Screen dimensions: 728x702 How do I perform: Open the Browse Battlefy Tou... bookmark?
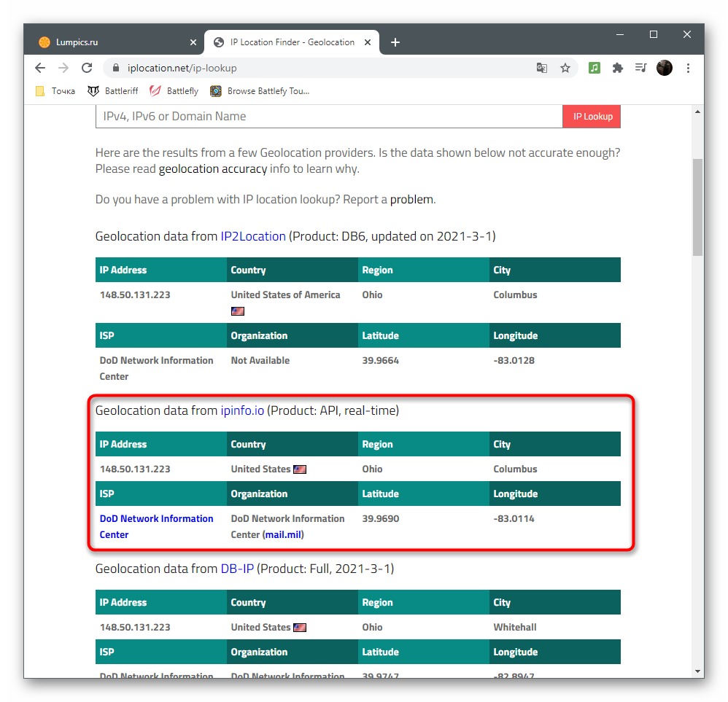click(x=260, y=91)
